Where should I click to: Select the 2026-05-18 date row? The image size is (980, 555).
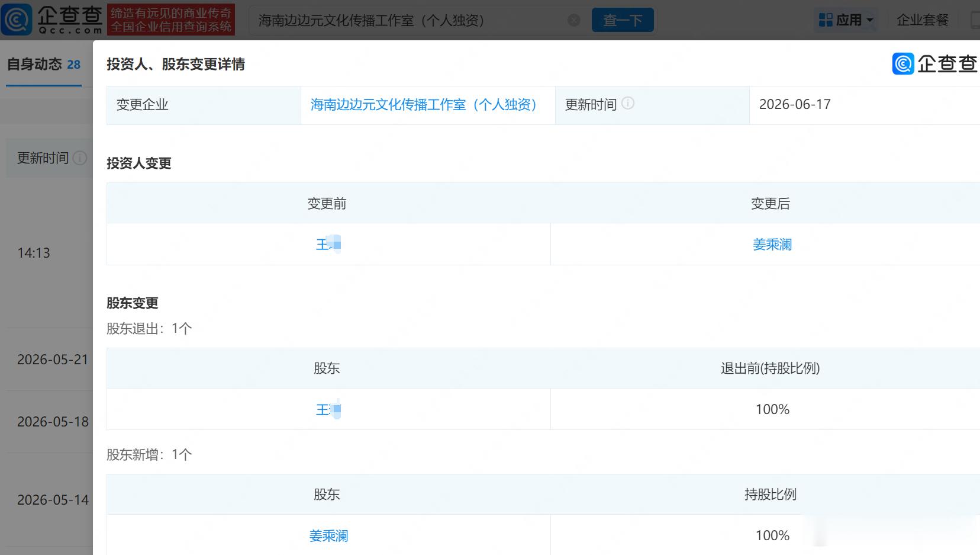pos(53,422)
